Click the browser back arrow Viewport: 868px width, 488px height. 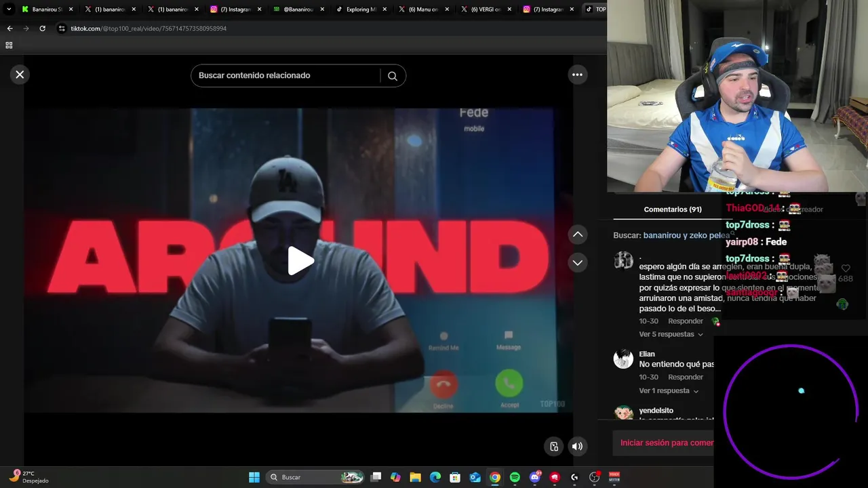pyautogui.click(x=9, y=28)
